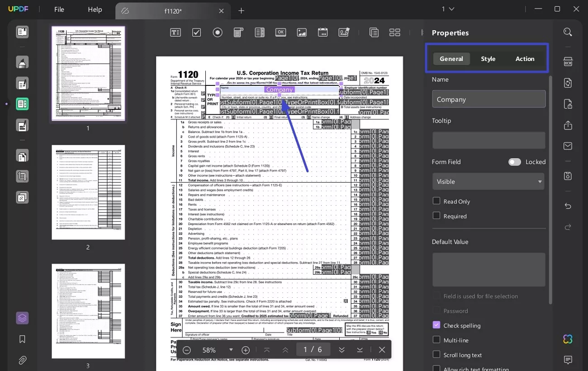Open the Visible form field dropdown
The height and width of the screenshot is (371, 588).
pos(488,181)
